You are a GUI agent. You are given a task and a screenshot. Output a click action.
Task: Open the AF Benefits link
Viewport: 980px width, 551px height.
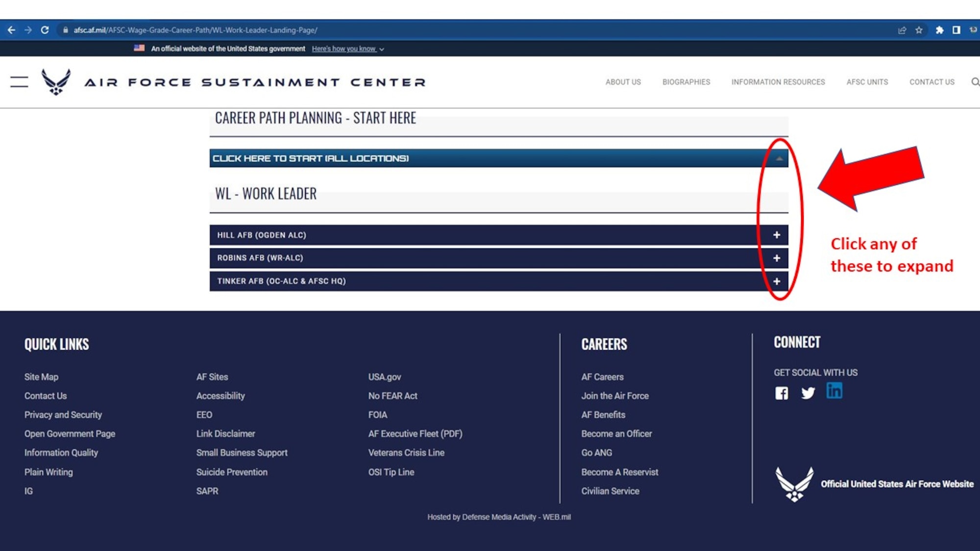pos(603,415)
